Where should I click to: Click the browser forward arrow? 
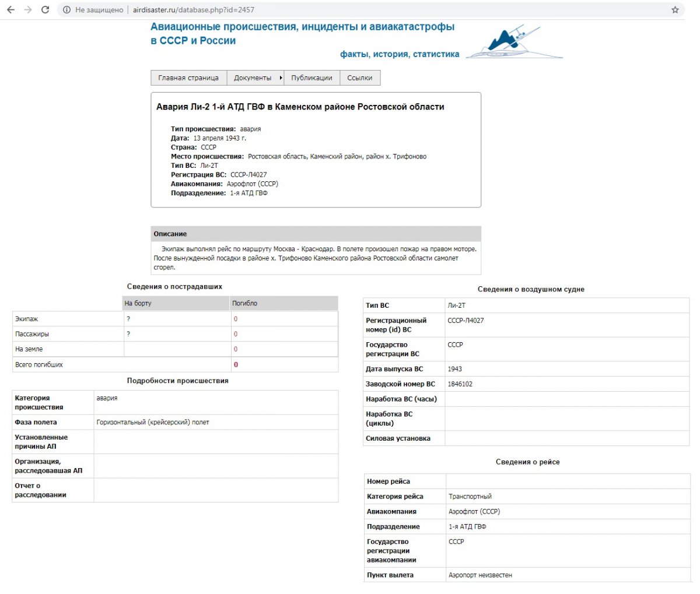[28, 10]
